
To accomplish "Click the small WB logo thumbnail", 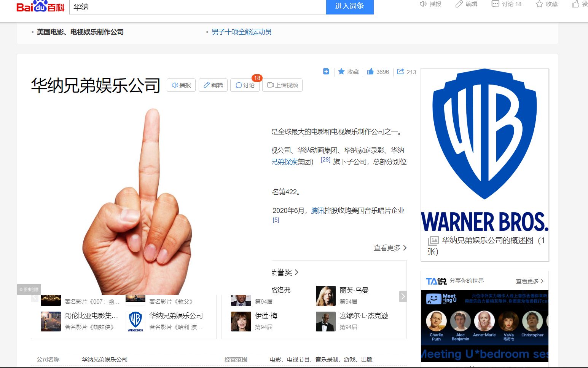I will coord(135,322).
